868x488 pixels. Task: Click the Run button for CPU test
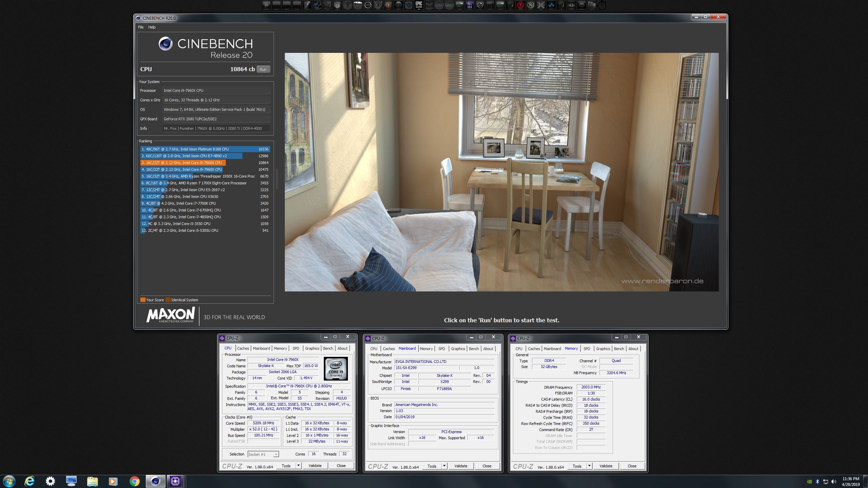point(263,69)
